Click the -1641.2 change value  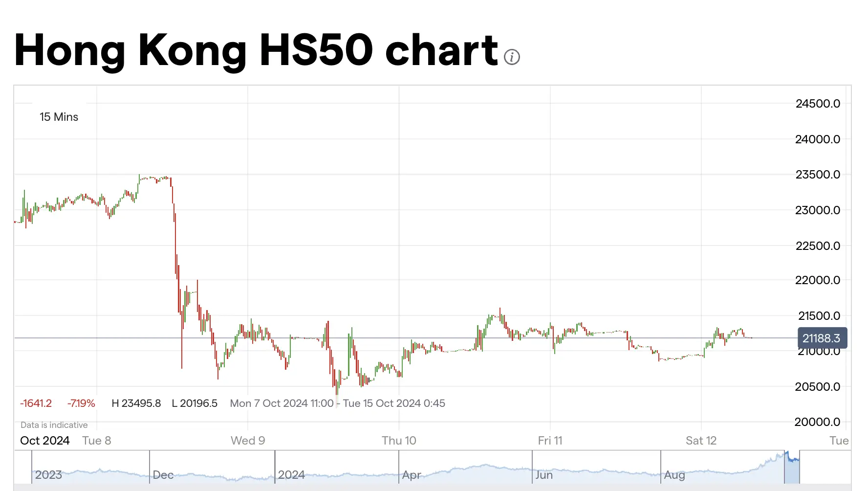tap(36, 403)
